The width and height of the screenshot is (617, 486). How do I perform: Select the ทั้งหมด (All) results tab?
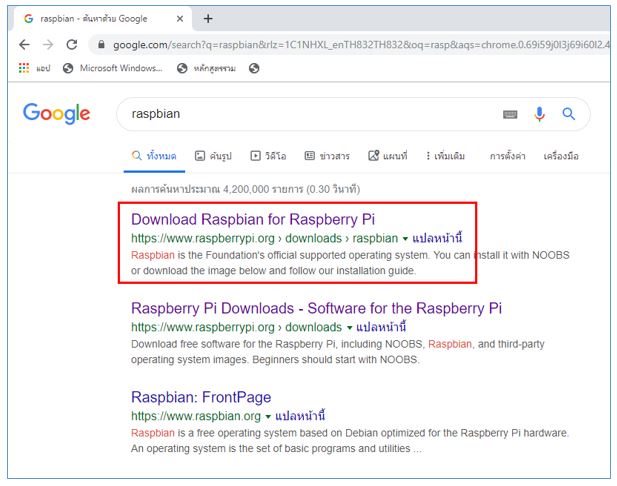(x=154, y=156)
